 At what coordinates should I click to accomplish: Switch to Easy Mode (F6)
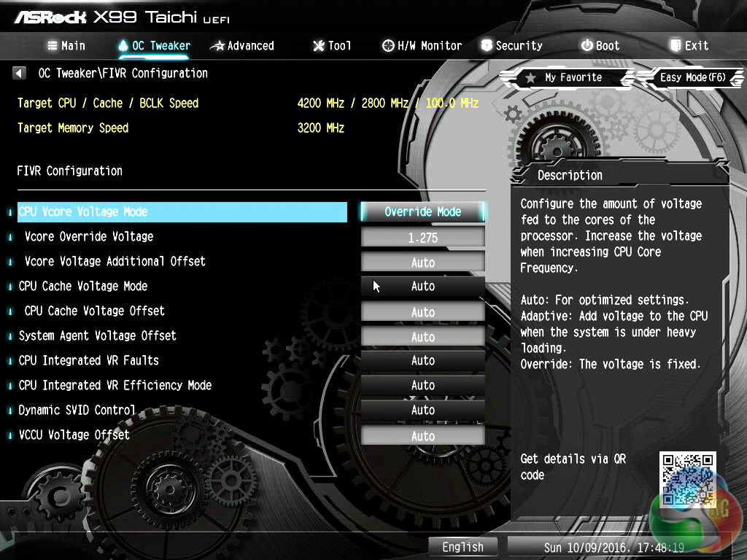[692, 77]
